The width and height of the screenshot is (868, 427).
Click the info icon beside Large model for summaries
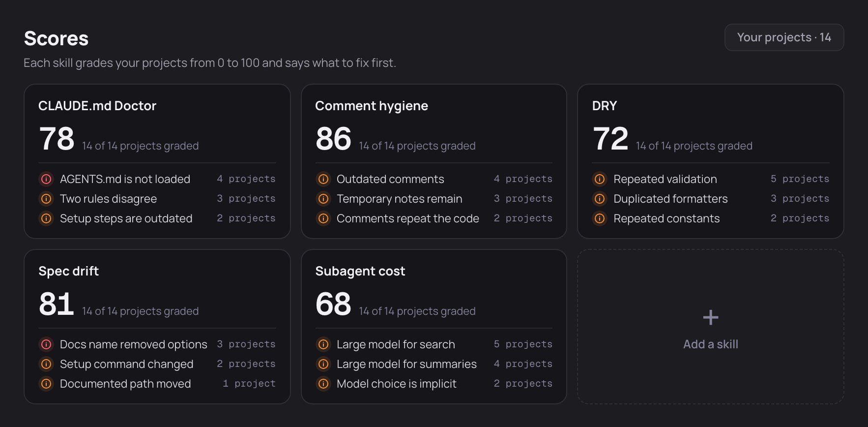click(323, 364)
